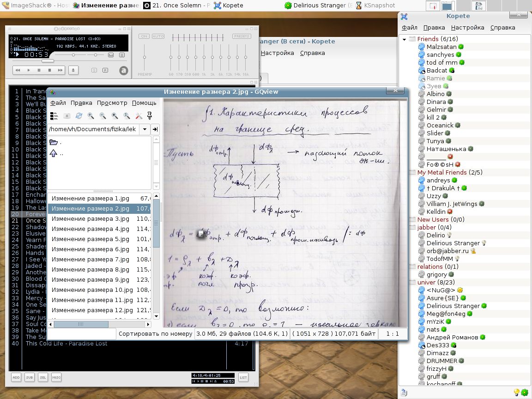Screen dimensions: 532x399
Task: Set zoom to 1:1 in GQview toolbar
Action: [x=127, y=116]
